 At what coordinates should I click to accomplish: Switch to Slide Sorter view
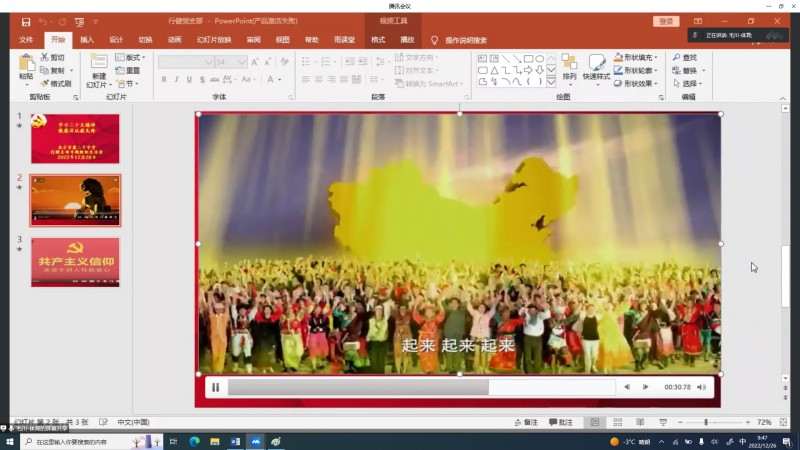click(617, 422)
